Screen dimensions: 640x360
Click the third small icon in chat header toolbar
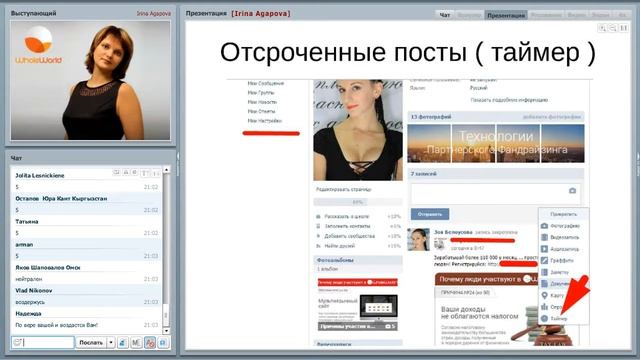click(134, 173)
